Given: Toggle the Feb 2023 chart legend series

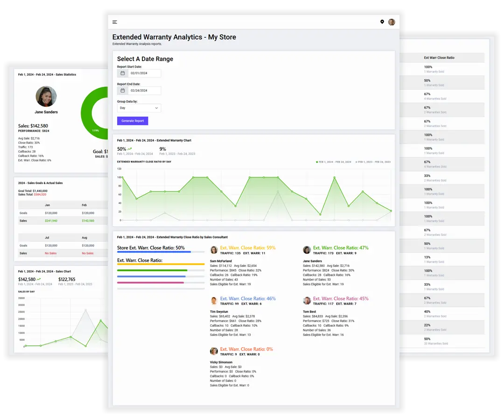Looking at the screenshot, I should coord(373,162).
